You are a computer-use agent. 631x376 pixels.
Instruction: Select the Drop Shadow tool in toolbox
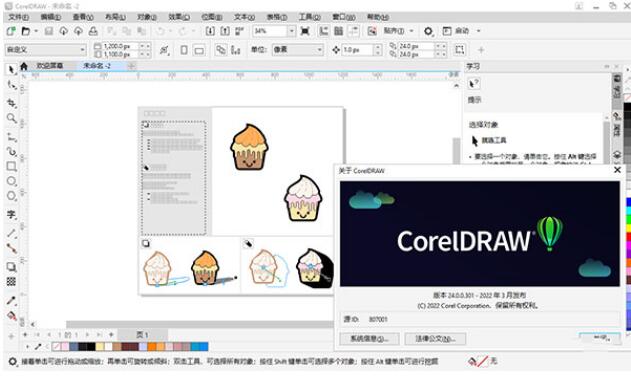tap(11, 267)
